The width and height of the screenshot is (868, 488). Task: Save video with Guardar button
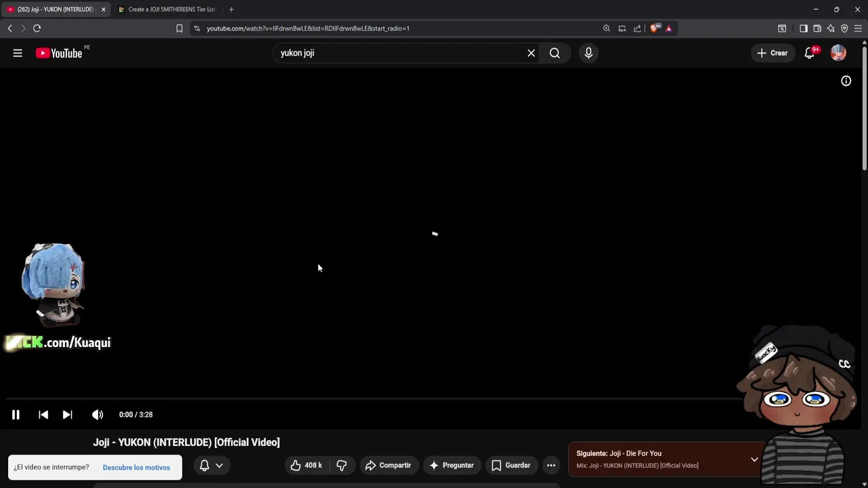pyautogui.click(x=511, y=465)
